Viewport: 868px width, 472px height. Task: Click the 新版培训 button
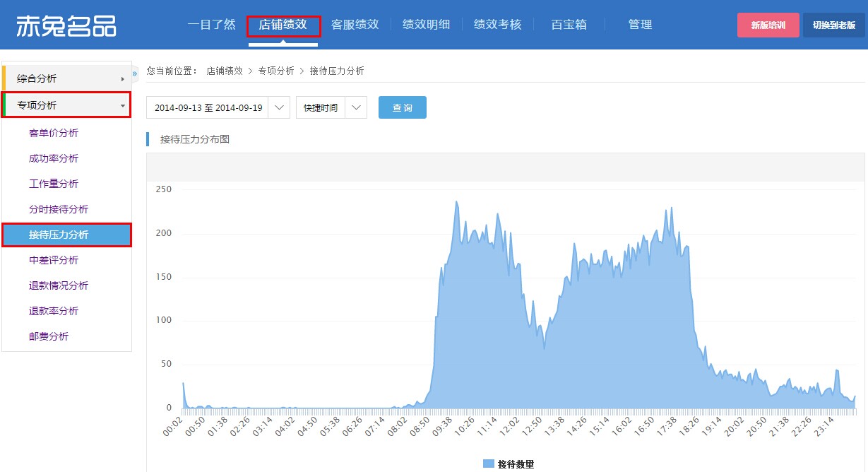[768, 25]
